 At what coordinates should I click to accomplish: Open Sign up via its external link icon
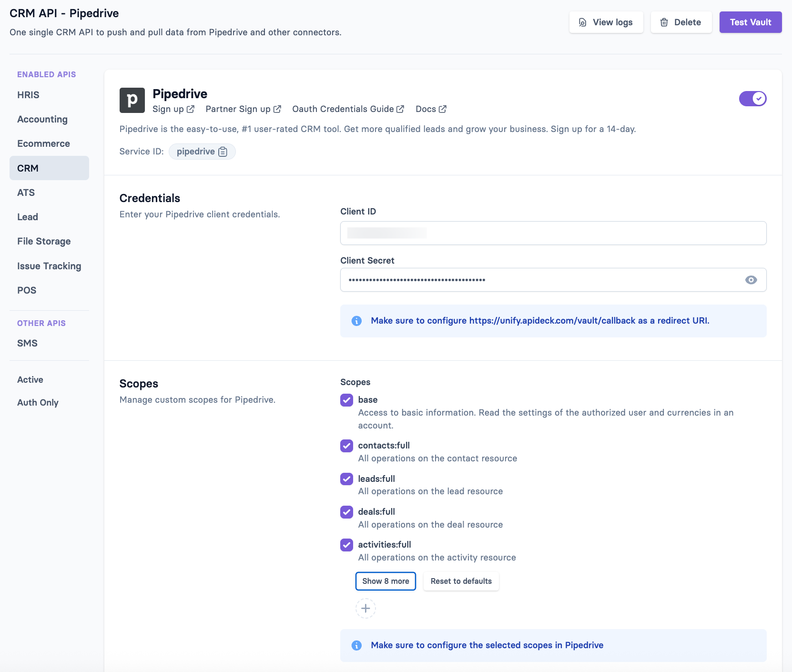tap(191, 109)
